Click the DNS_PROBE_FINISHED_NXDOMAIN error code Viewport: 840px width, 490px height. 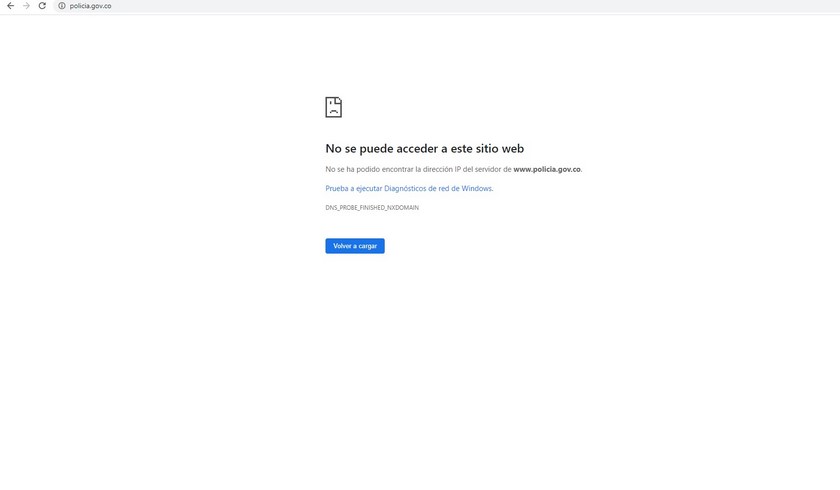[x=372, y=208]
